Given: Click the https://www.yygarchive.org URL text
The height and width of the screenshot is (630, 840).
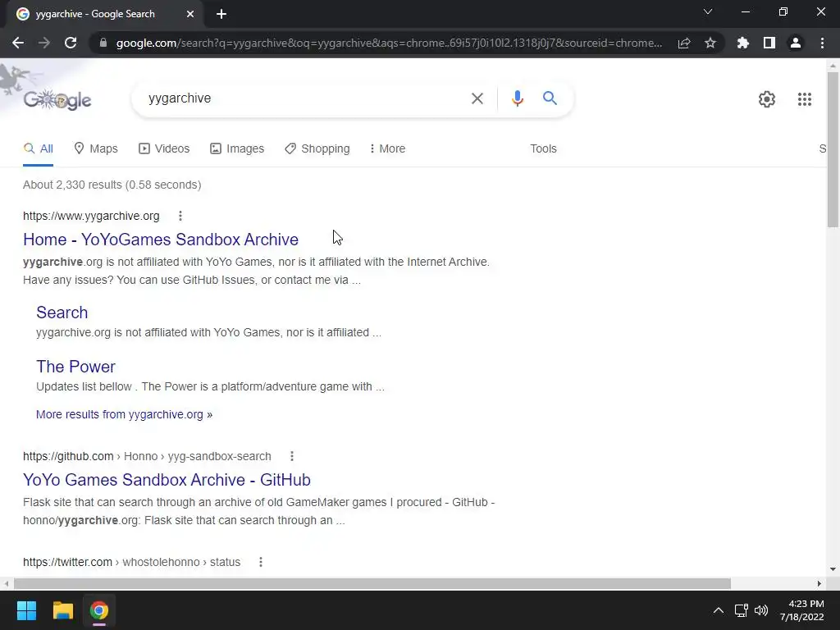Looking at the screenshot, I should tap(91, 216).
